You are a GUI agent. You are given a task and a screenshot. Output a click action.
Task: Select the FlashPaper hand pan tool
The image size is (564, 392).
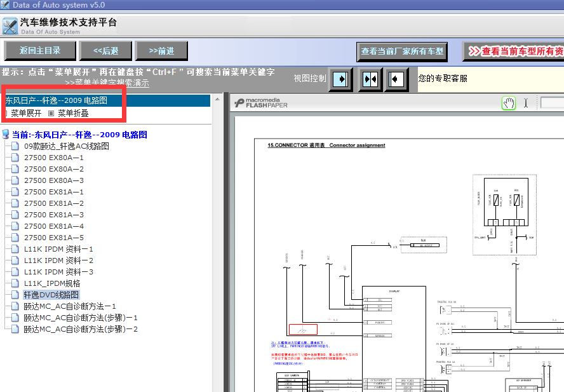point(509,104)
